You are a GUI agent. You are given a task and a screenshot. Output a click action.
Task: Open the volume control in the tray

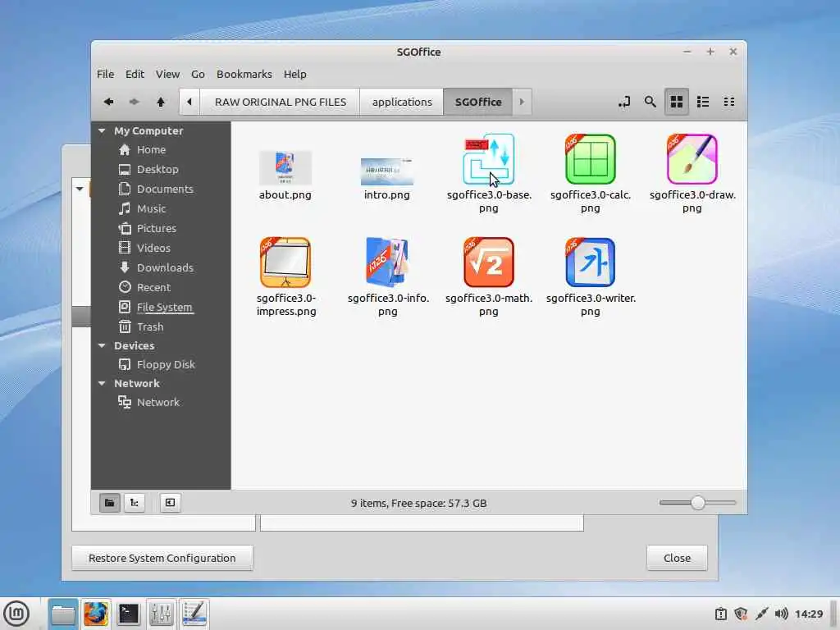coord(782,614)
